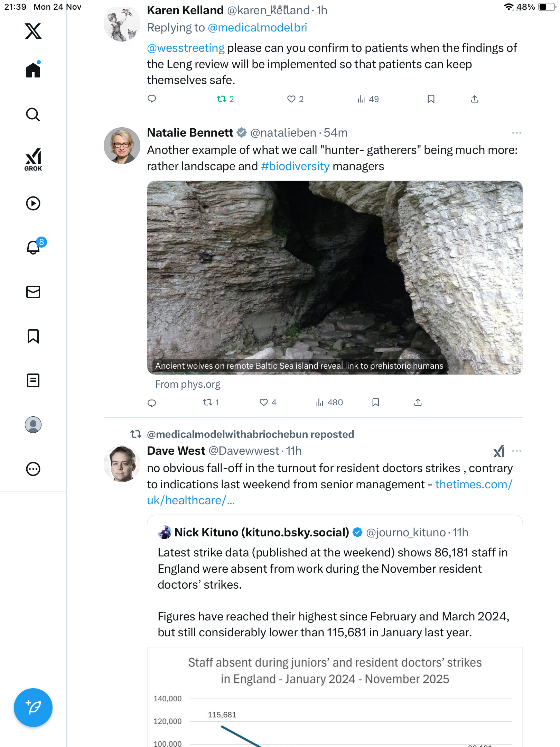The height and width of the screenshot is (747, 560).
Task: Tap the compose new post button
Action: click(x=33, y=707)
